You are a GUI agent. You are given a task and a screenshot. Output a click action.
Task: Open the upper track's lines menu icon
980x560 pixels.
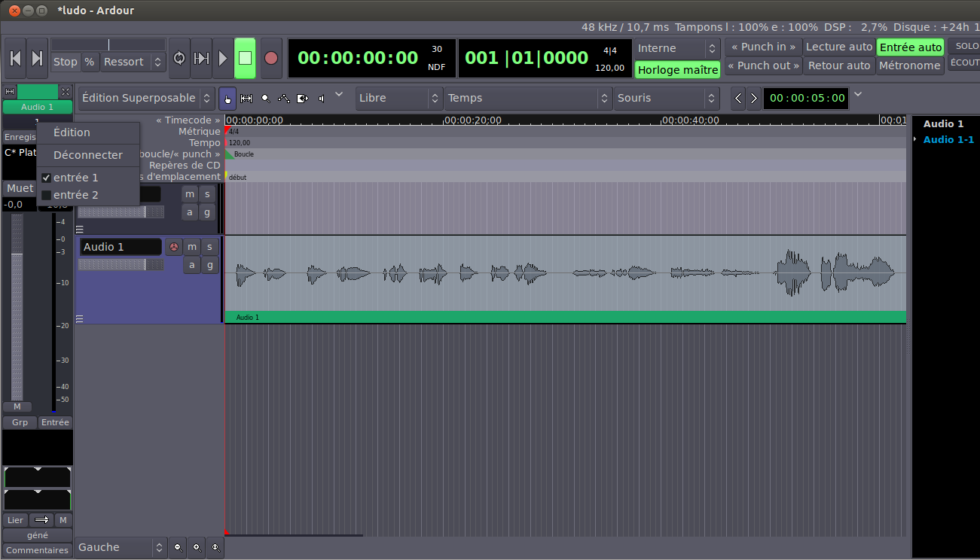(80, 230)
